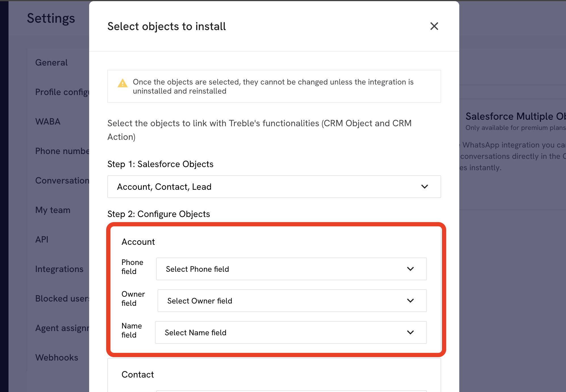Click the chevron arrow in Phone field selector
This screenshot has width=566, height=392.
point(410,269)
